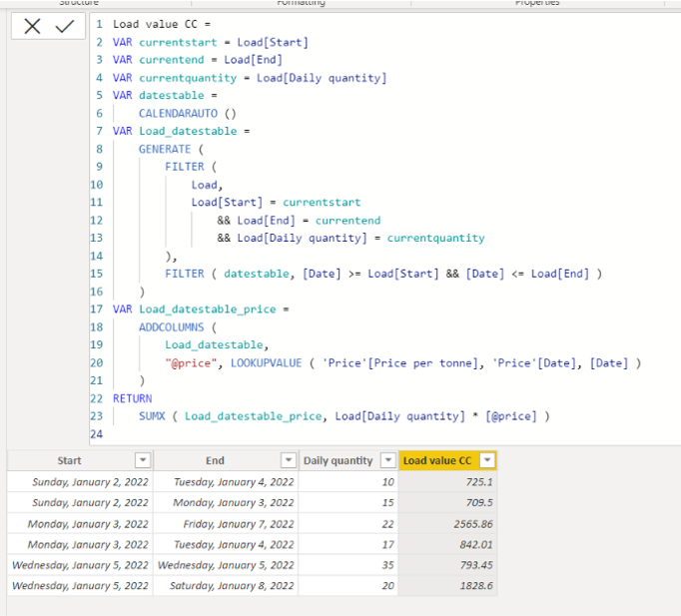The image size is (681, 616).
Task: Select the Load value CC column header
Action: tap(437, 460)
